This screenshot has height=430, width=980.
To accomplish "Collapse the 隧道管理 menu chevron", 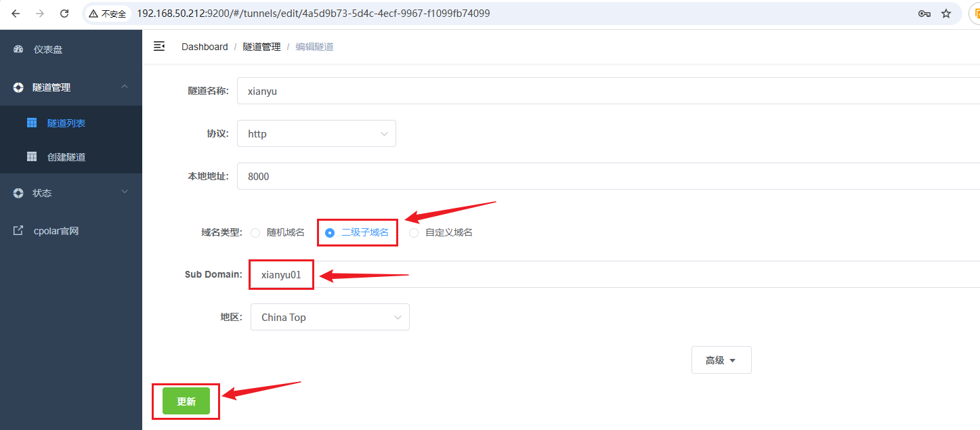I will [125, 87].
